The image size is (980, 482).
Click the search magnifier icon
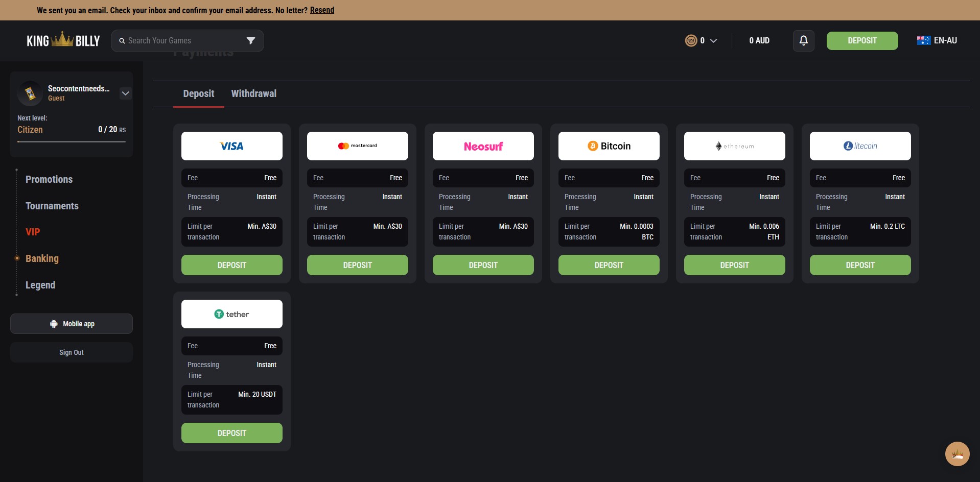pos(122,41)
